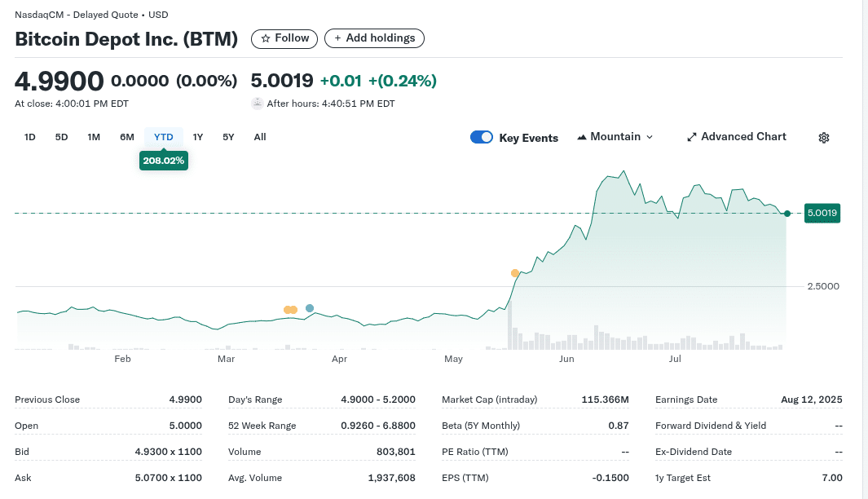Click the PE Ratio (TTM) label
The height and width of the screenshot is (499, 868).
475,452
